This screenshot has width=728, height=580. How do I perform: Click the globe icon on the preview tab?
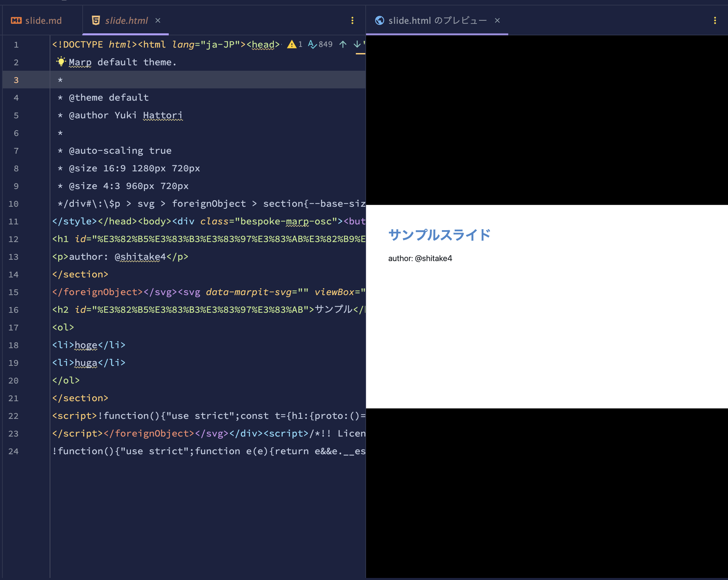click(x=379, y=20)
